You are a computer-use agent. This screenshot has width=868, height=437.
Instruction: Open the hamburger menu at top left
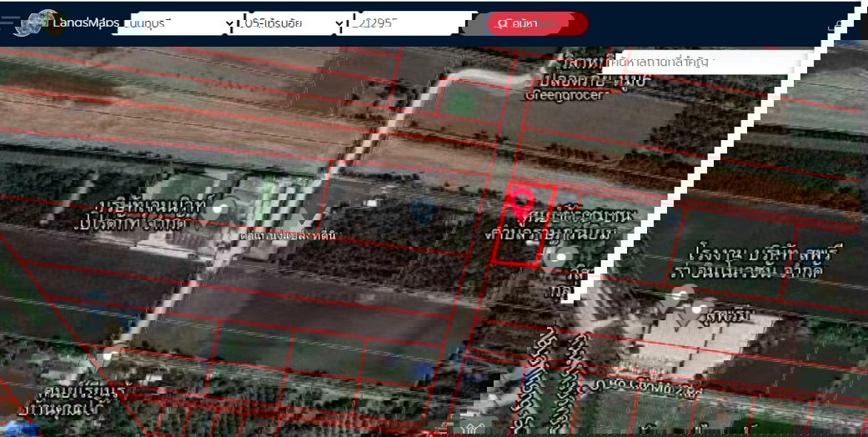[x=10, y=23]
